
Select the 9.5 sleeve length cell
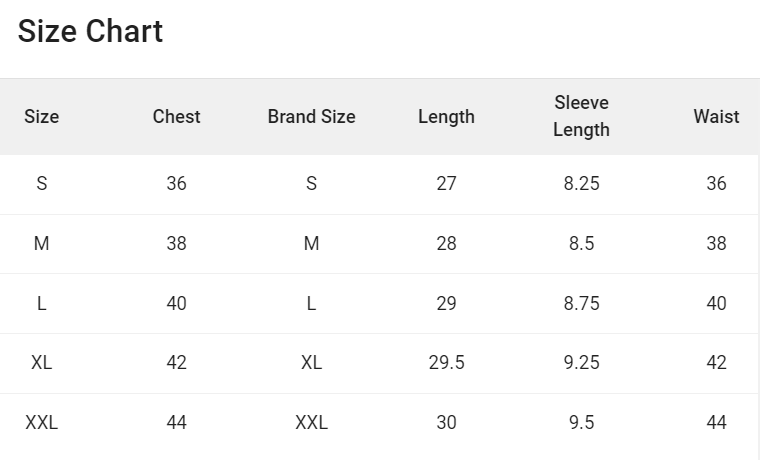[x=581, y=423]
